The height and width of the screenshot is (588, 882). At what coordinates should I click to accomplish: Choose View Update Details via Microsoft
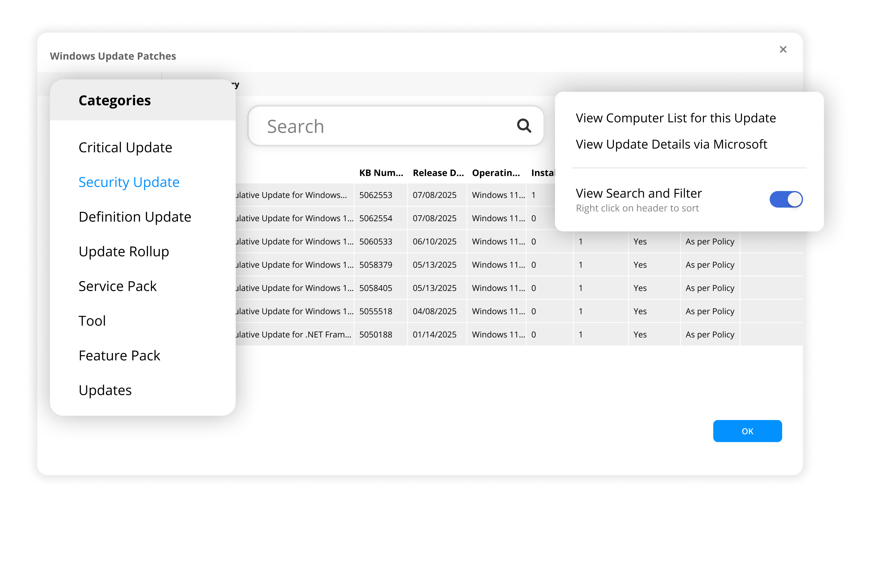[x=671, y=144]
